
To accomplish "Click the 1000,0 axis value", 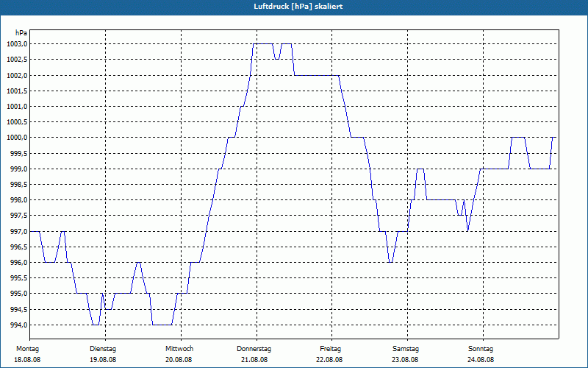I will [x=17, y=138].
